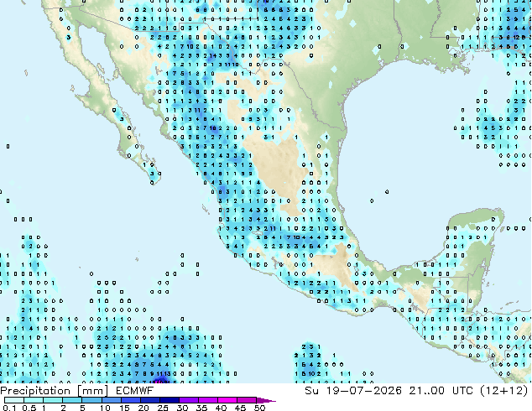532x411 pixels.
Task: Click the legend tick label "20"
Action: pos(143,408)
